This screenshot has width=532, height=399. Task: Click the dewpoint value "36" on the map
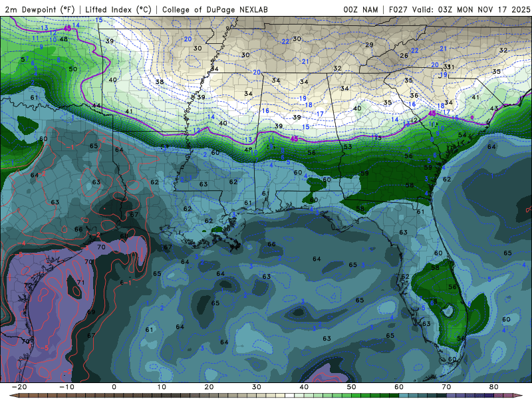point(414,95)
